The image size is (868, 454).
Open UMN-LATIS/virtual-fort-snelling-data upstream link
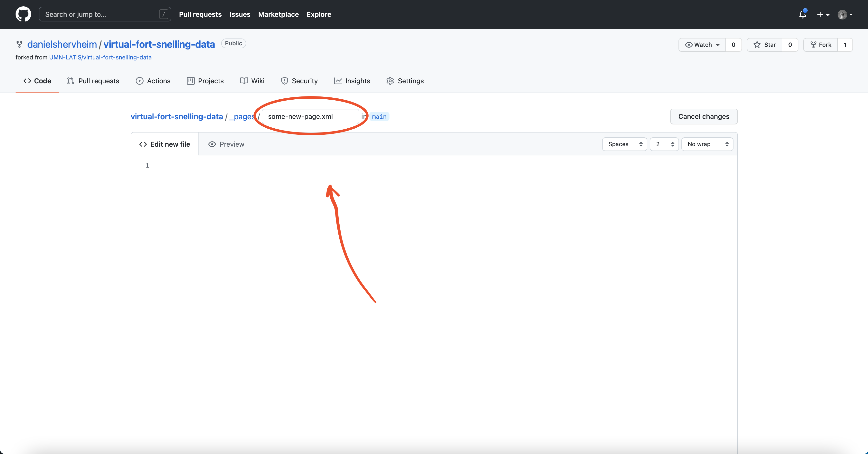[100, 57]
